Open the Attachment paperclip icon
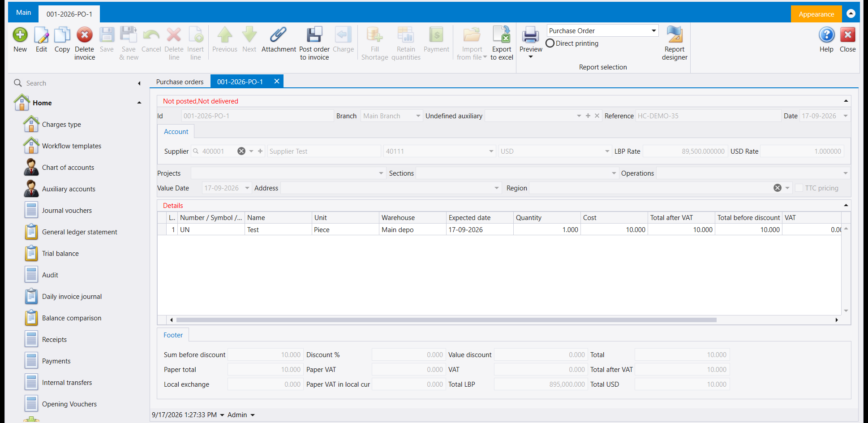The height and width of the screenshot is (423, 868). [279, 35]
